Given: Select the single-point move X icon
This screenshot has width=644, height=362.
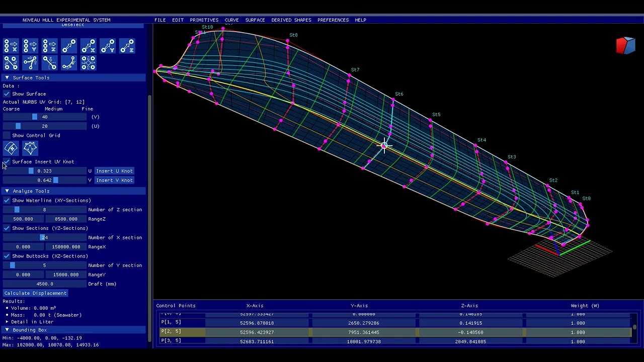Looking at the screenshot, I should tap(88, 46).
